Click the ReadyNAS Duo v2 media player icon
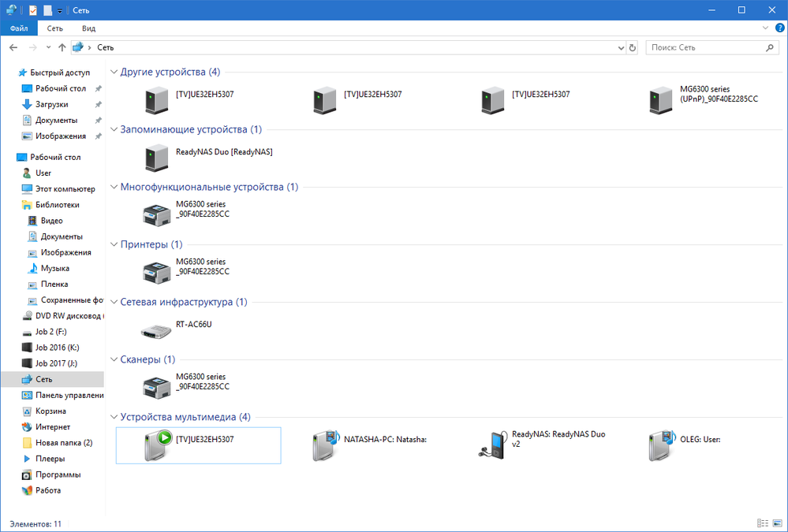 click(x=492, y=445)
